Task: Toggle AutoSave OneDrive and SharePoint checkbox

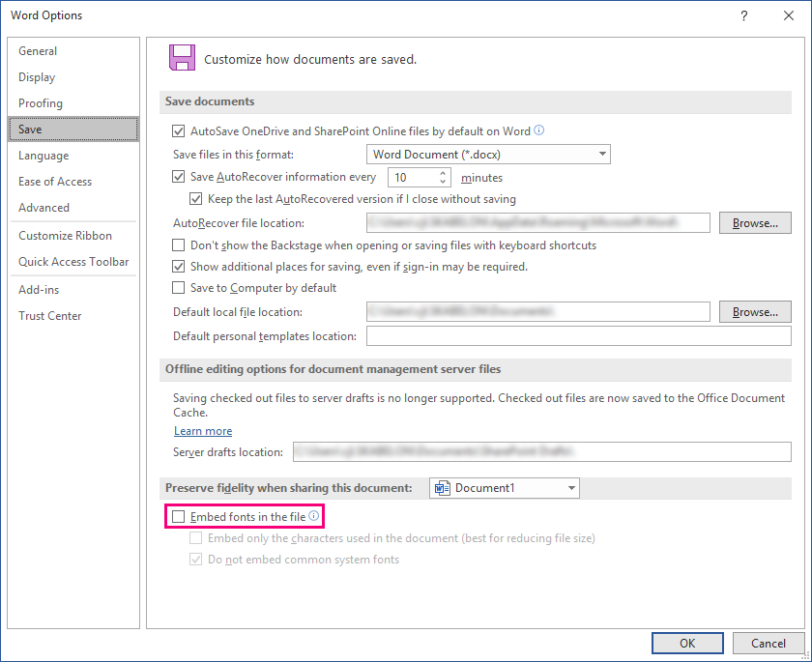Action: (x=178, y=131)
